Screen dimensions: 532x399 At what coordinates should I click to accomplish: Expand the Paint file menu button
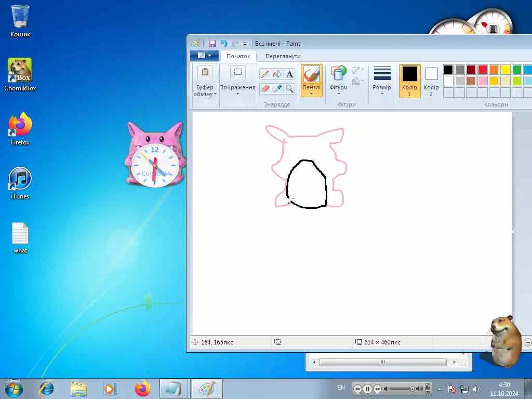205,55
